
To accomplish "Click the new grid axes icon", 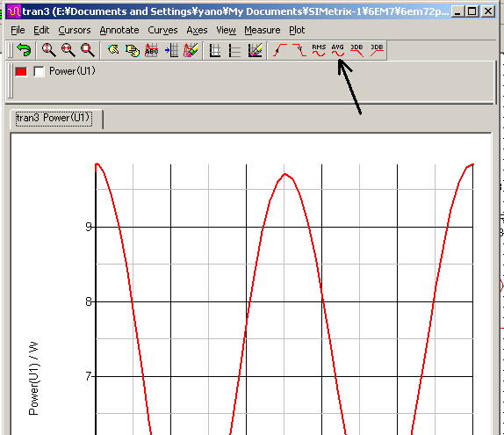I will coord(215,50).
